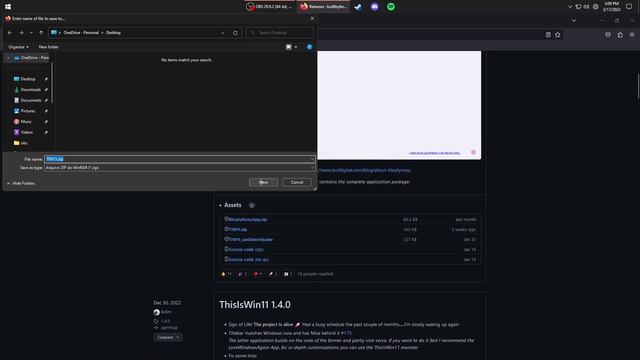Viewport: 640px width, 360px height.
Task: Toggle the thumbs up reaction
Action: coord(226,274)
